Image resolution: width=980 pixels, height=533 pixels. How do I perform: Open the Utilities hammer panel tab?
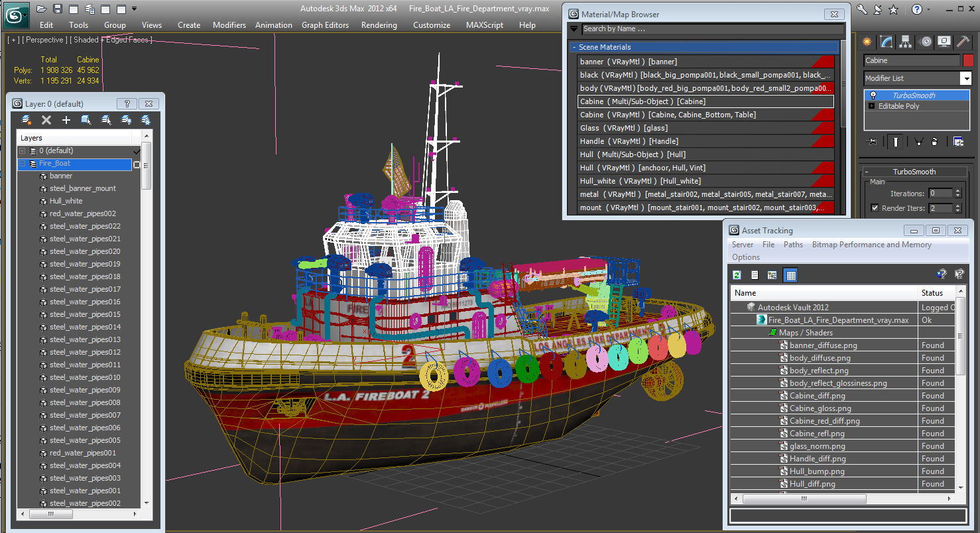(x=963, y=42)
